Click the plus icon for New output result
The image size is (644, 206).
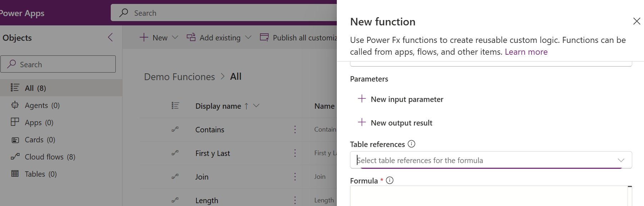point(362,122)
